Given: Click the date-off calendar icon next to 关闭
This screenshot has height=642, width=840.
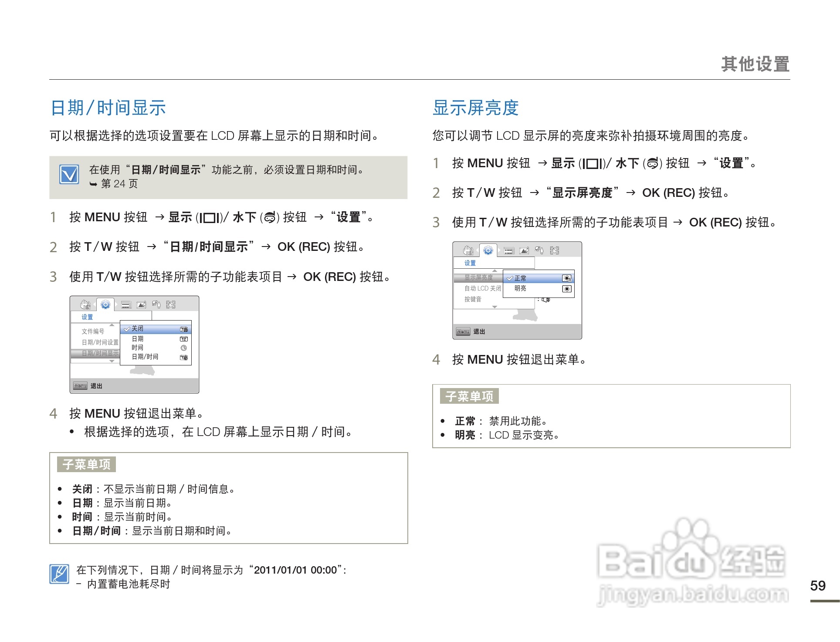Looking at the screenshot, I should tap(184, 329).
